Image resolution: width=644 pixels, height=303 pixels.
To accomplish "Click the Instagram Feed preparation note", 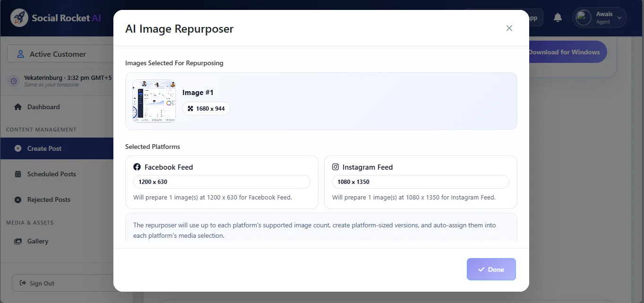I will point(414,197).
